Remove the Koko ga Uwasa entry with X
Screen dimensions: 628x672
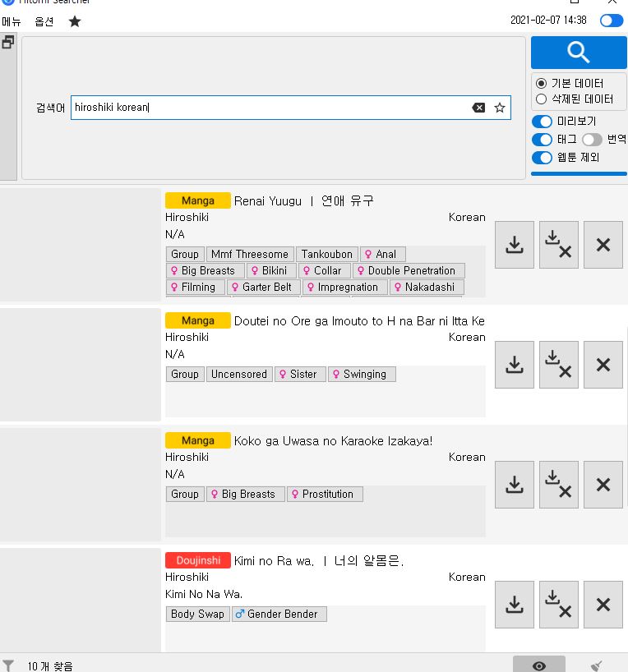click(603, 485)
